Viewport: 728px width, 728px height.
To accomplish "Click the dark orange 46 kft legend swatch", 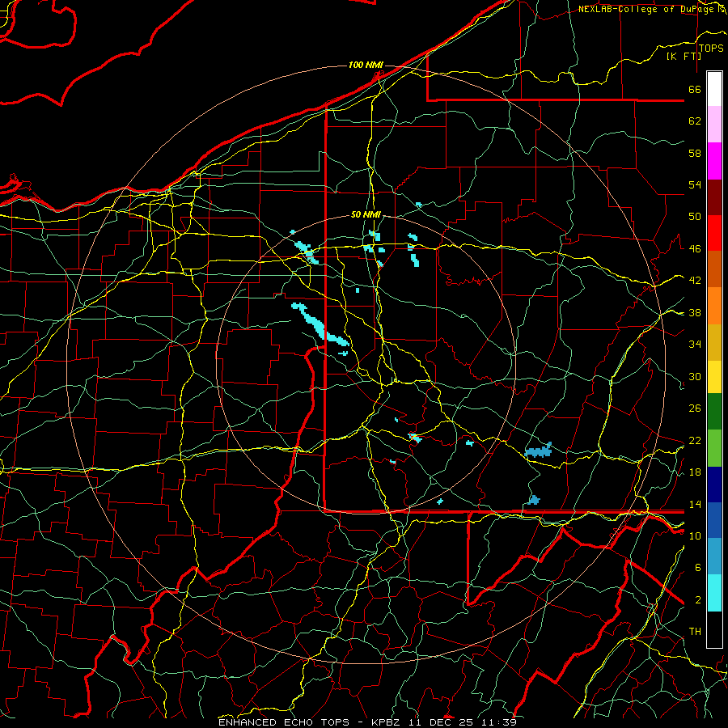I will (714, 269).
